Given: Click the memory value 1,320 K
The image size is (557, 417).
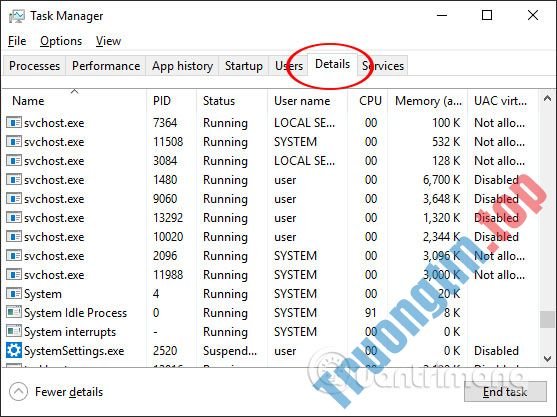Looking at the screenshot, I should pos(442,218).
